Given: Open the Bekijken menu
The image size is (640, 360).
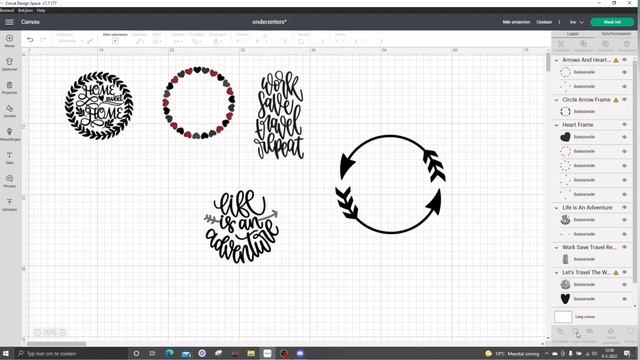Looking at the screenshot, I should pos(26,10).
